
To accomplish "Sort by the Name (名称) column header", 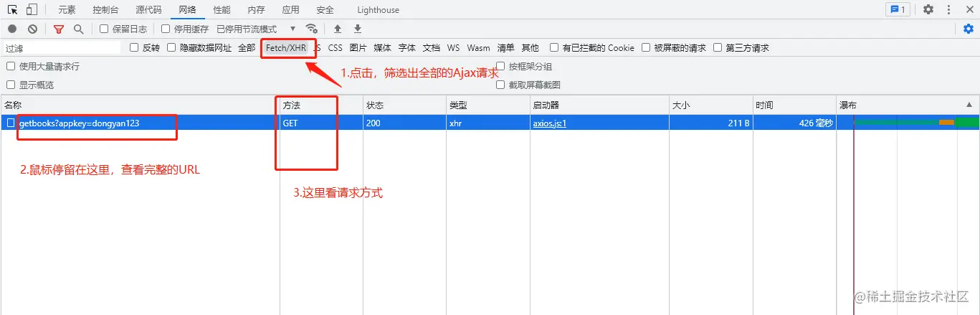I will [140, 105].
